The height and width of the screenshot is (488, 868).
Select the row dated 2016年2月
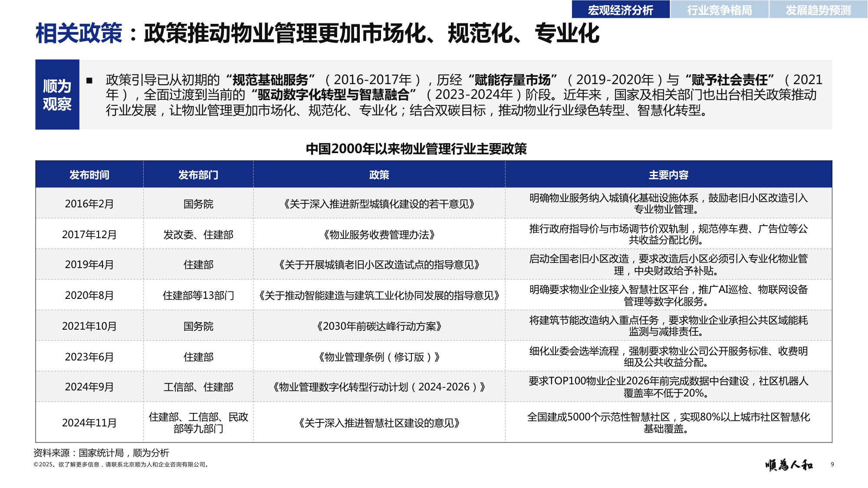(89, 204)
